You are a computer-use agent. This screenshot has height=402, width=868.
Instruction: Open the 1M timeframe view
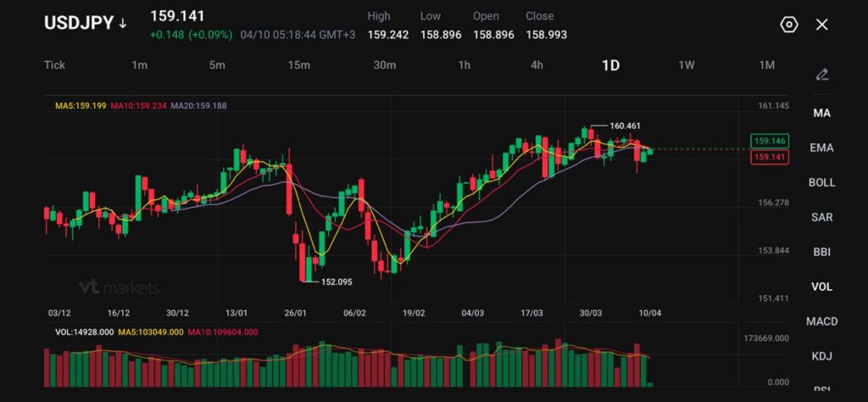766,65
